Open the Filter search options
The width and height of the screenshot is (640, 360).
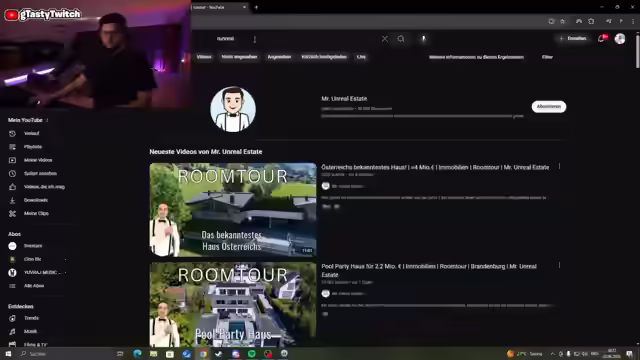[x=547, y=57]
